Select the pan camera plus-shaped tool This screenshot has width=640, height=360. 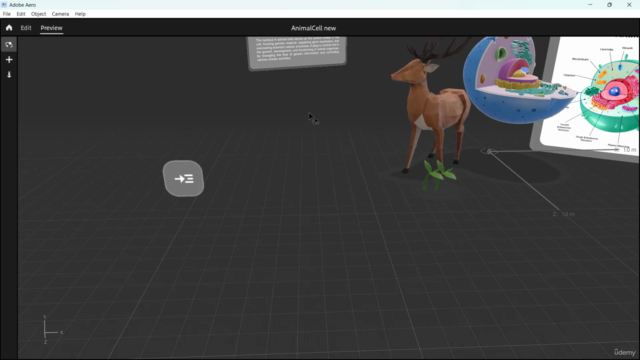(x=9, y=60)
